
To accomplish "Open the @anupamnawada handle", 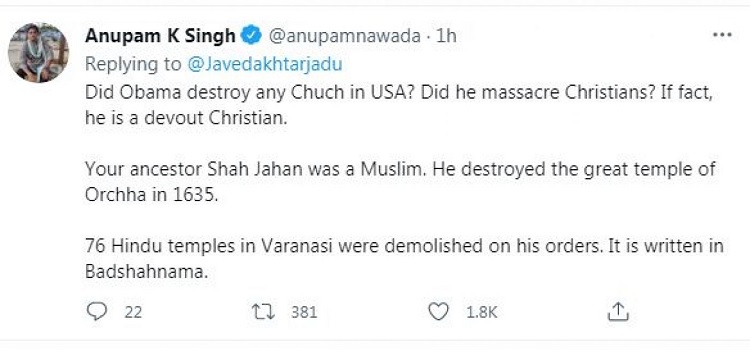I will click(x=345, y=36).
